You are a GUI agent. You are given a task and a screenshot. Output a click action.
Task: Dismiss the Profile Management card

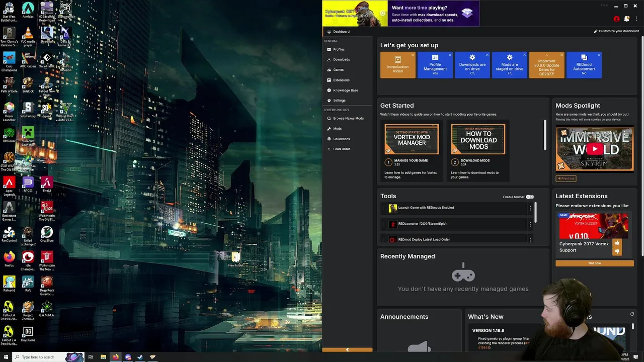pos(450,55)
